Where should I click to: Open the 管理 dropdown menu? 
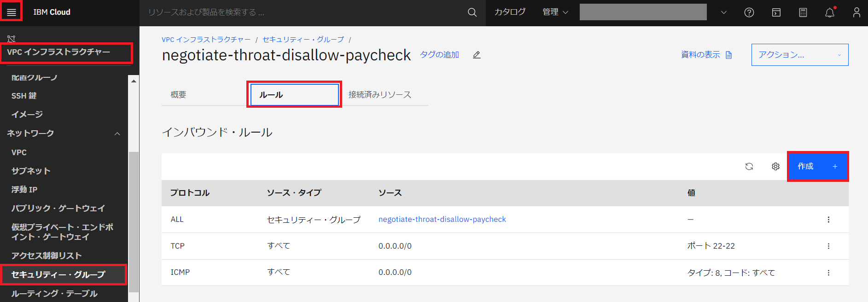(555, 12)
